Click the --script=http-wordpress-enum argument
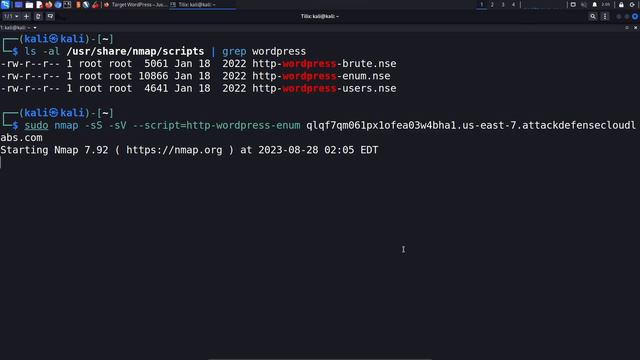This screenshot has width=640, height=360. [x=216, y=125]
